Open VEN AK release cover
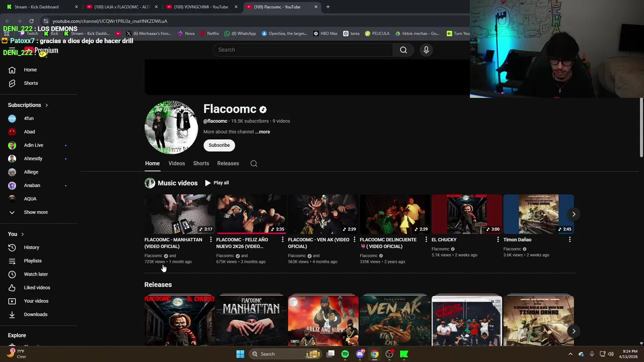Image resolution: width=644 pixels, height=362 pixels. (x=395, y=320)
